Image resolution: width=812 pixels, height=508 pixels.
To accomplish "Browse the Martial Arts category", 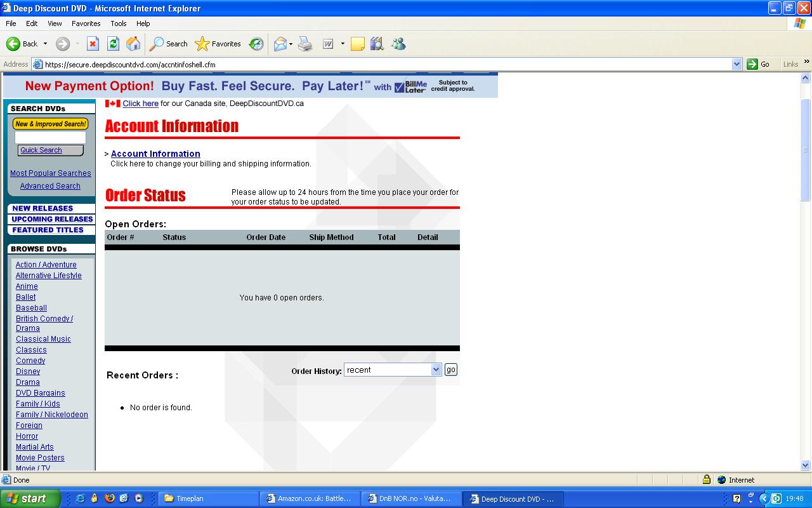I will (x=35, y=447).
